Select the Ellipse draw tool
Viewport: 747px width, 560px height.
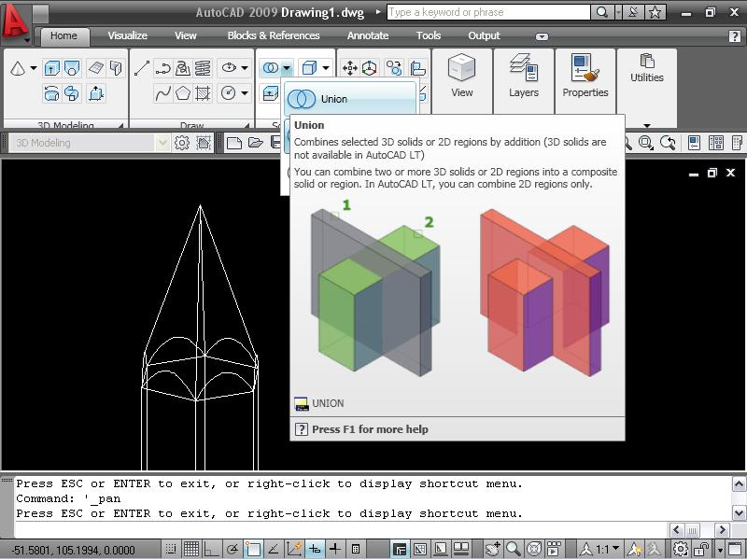click(229, 68)
